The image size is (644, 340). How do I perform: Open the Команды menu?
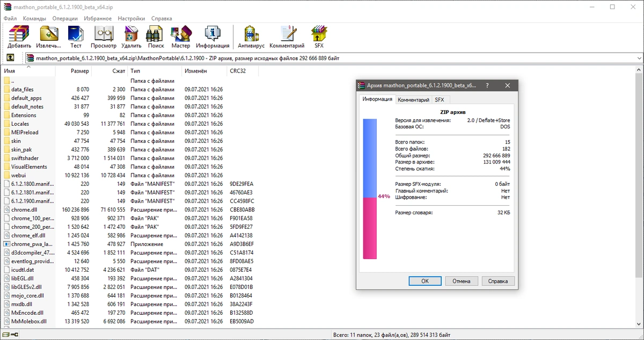34,18
